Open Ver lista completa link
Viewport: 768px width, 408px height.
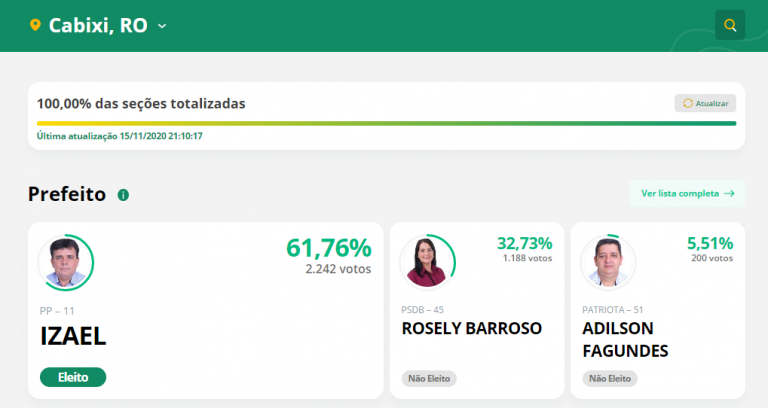coord(687,194)
